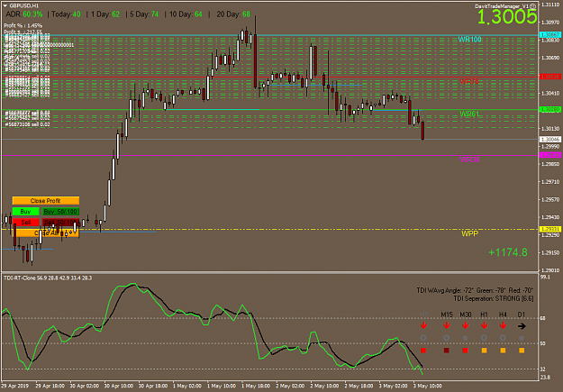The width and height of the screenshot is (563, 392).
Task: Click the smiley icon next to DavitTradeManager_V1
Action: tap(533, 6)
